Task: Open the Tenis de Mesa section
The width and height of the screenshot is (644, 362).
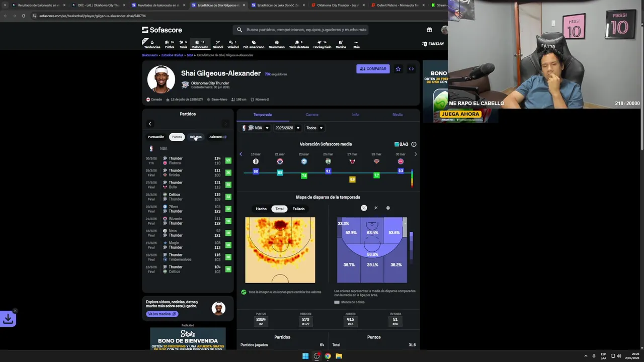Action: click(x=299, y=45)
